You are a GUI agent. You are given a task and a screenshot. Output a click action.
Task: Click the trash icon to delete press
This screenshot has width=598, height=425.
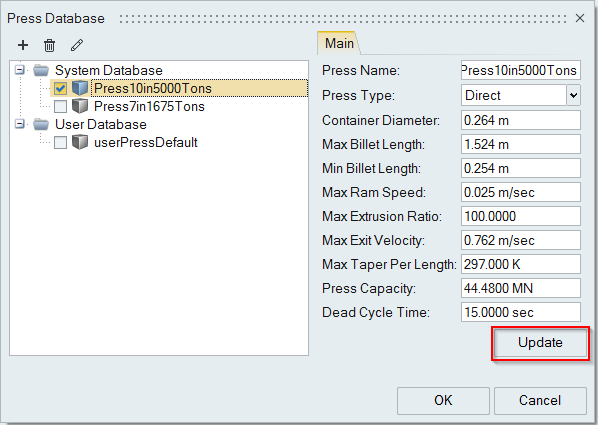tap(49, 45)
